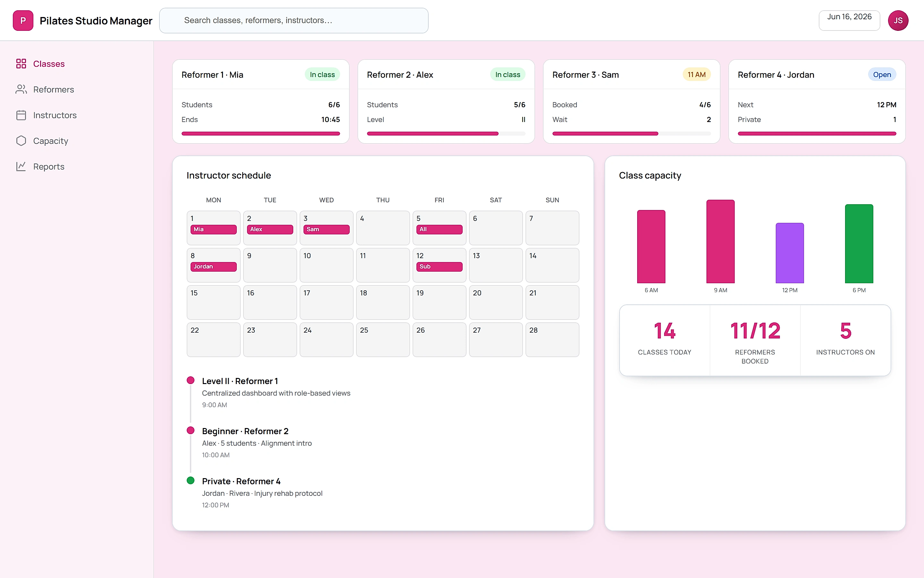Screen dimensions: 924x578
Task: Click the 5 Instructors On stat
Action: click(x=845, y=340)
